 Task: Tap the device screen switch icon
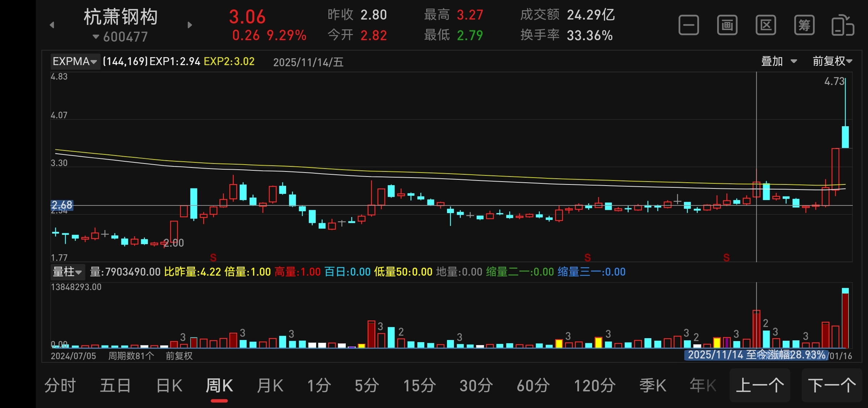tap(843, 25)
